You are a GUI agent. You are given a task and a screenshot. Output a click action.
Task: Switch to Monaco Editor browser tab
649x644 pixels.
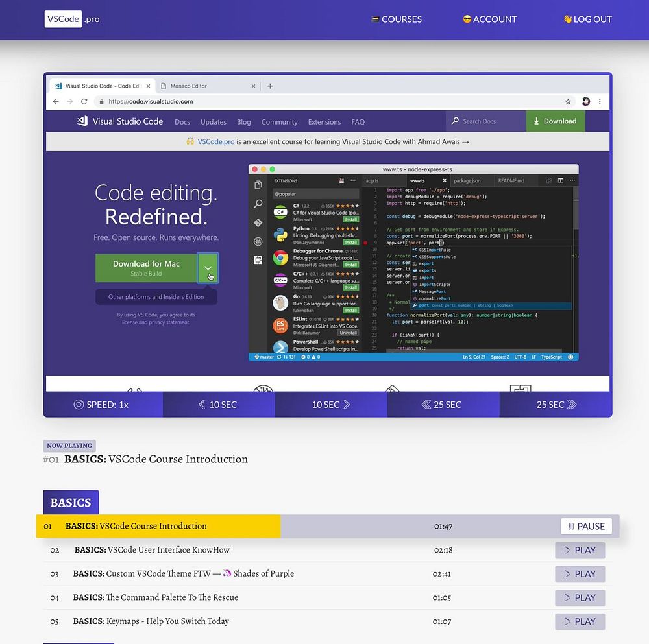tap(207, 86)
